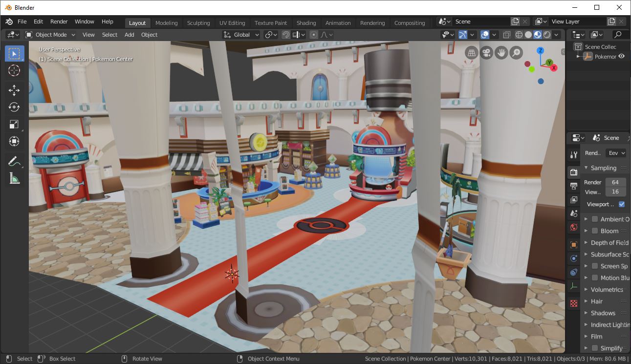Open the Render menu
This screenshot has height=364, width=631.
tap(59, 21)
